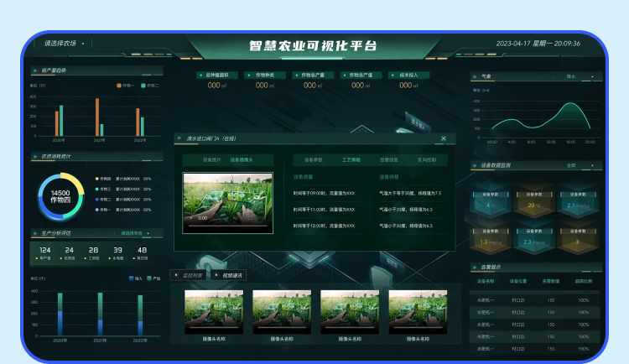Click the 视频通讯 button
Image resolution: width=629 pixels, height=364 pixels.
click(x=230, y=274)
